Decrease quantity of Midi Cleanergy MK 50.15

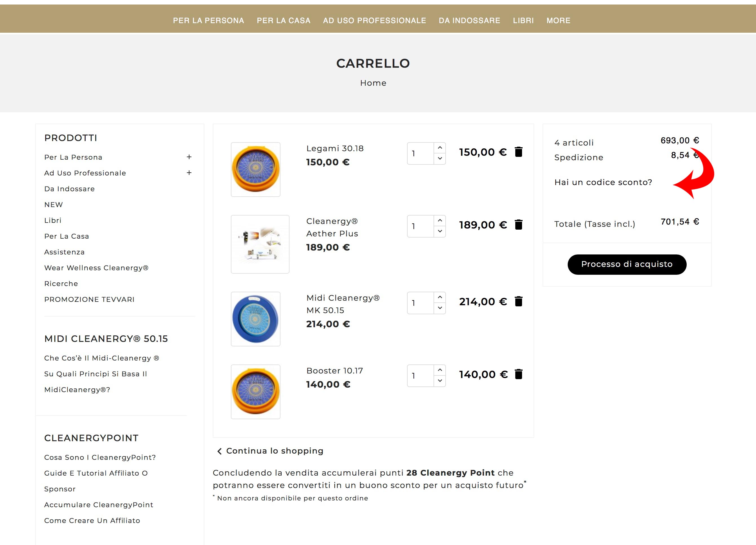point(440,308)
